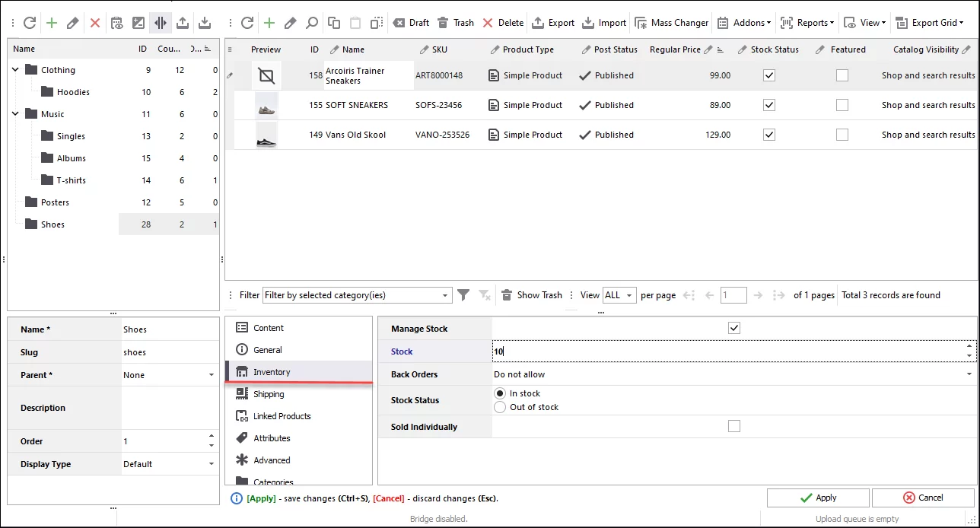
Task: Click the red delete category X icon
Action: (95, 23)
